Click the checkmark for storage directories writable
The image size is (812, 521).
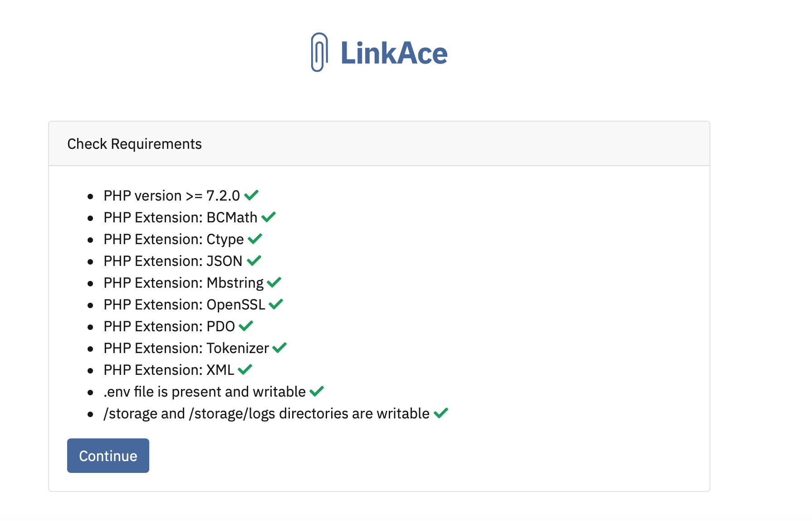coord(441,413)
